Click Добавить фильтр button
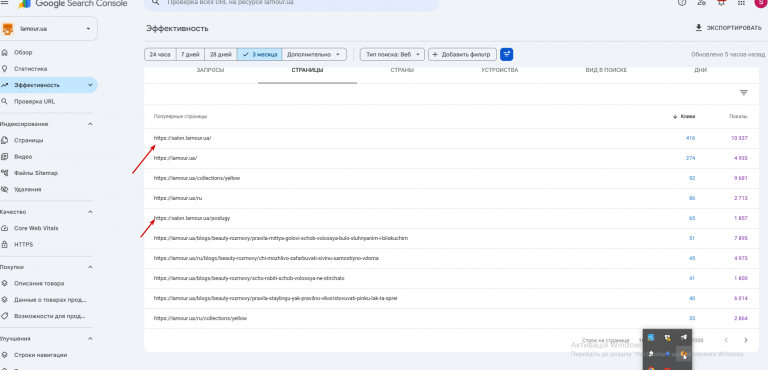This screenshot has width=768, height=370. click(462, 54)
